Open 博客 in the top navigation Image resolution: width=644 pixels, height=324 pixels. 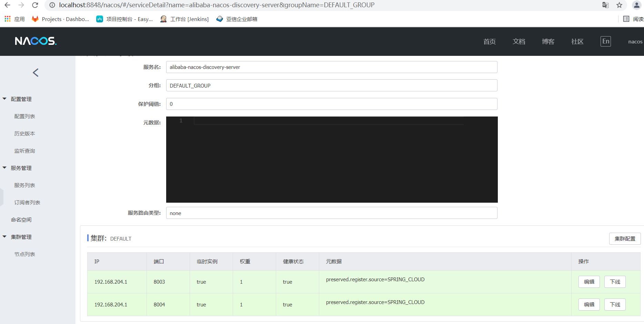click(x=548, y=41)
